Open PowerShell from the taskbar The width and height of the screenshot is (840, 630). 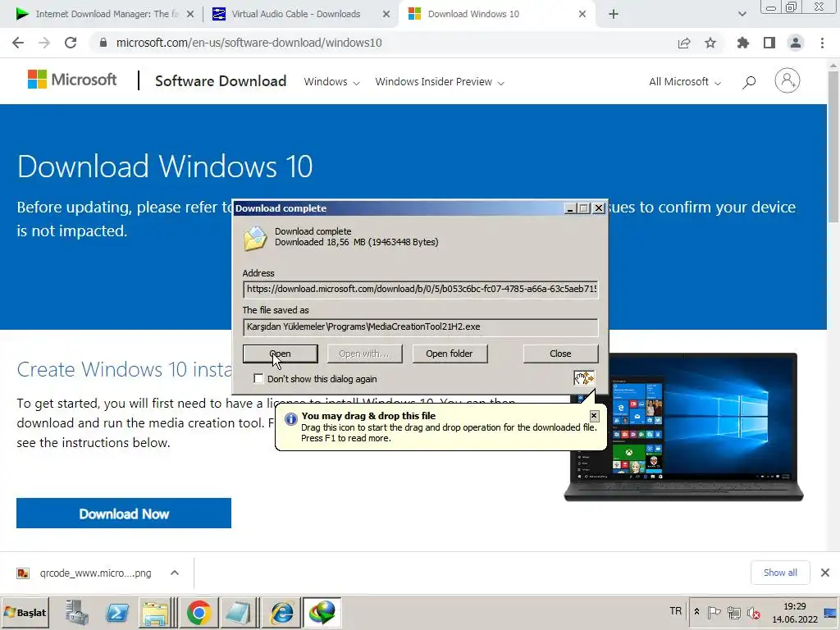pyautogui.click(x=117, y=612)
